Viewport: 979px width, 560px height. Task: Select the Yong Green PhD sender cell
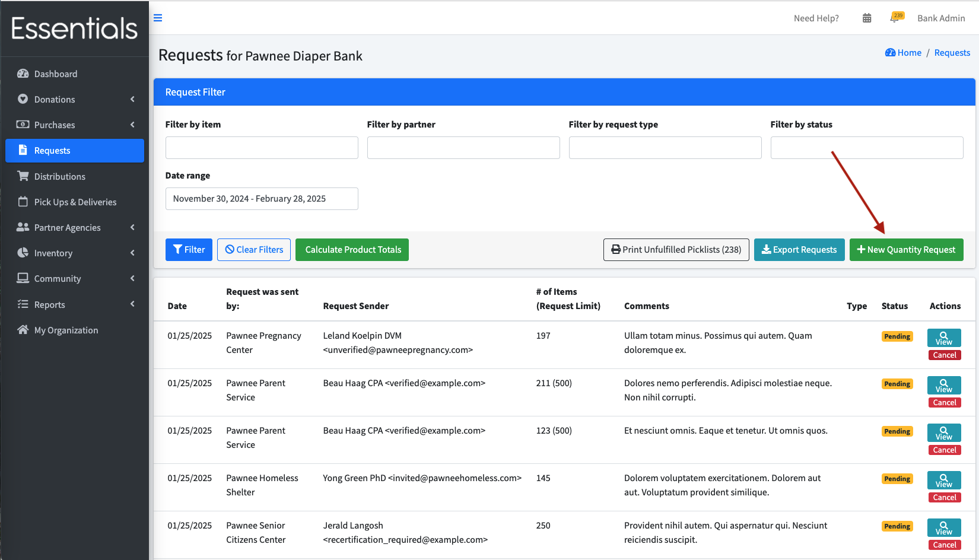[422, 478]
